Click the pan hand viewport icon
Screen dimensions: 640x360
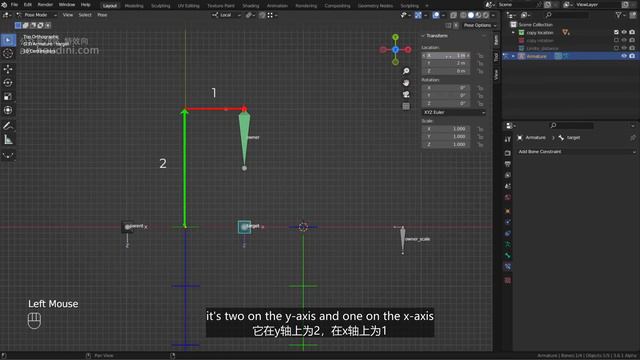click(406, 83)
